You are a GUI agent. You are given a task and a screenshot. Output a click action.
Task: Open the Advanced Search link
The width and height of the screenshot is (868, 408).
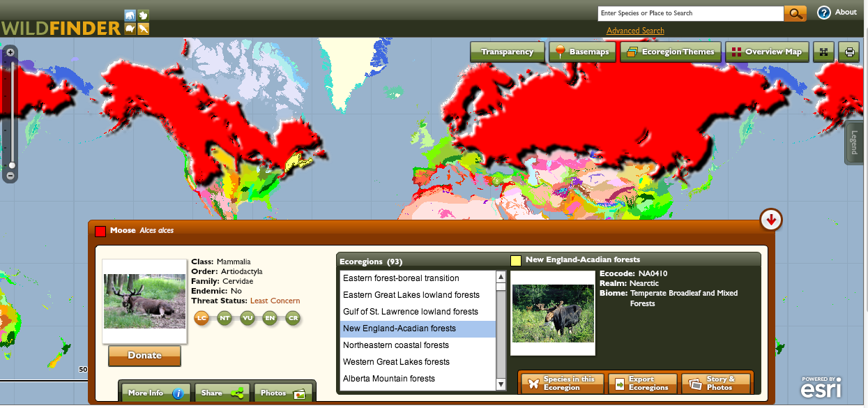(x=635, y=30)
